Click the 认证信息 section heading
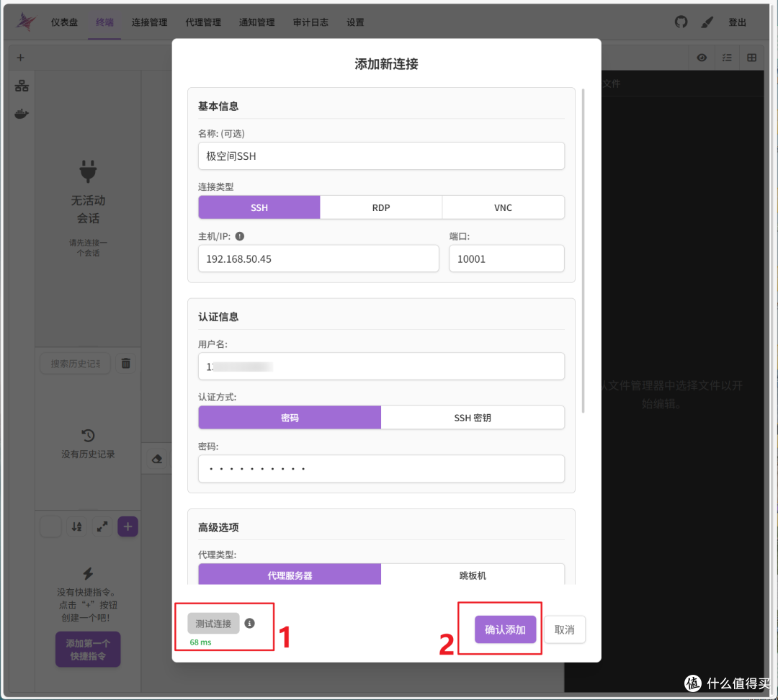Viewport: 778px width, 700px height. 218,317
